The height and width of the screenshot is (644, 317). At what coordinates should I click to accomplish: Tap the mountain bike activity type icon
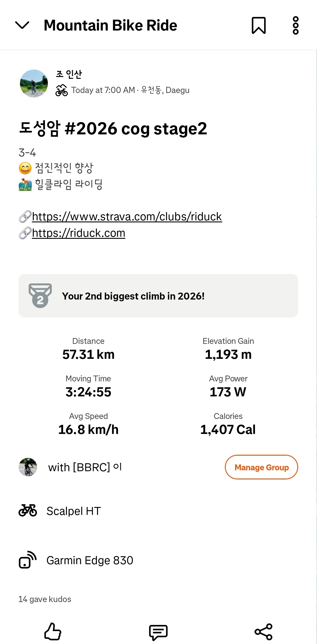tap(62, 90)
